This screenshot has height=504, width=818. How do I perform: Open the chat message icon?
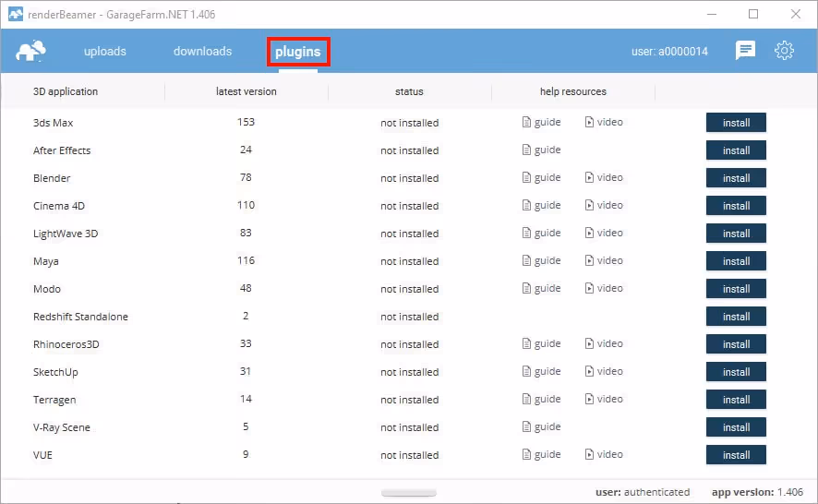[x=745, y=51]
